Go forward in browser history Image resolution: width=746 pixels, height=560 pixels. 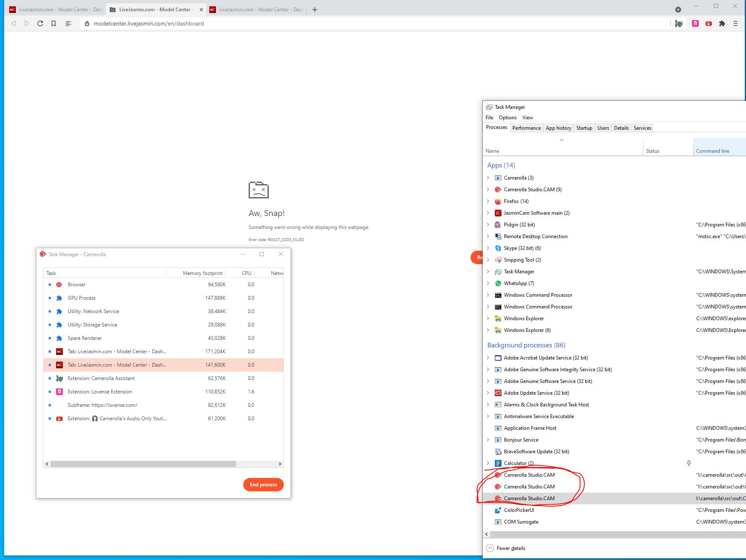pos(27,23)
